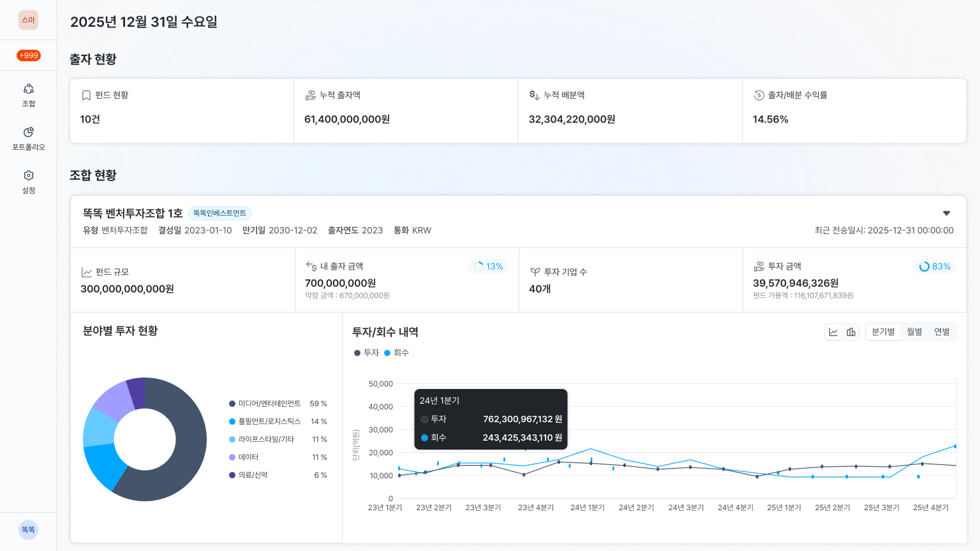Click the 약정 금액 : 670,000,000원 text
Image resolution: width=980 pixels, height=551 pixels.
click(347, 296)
